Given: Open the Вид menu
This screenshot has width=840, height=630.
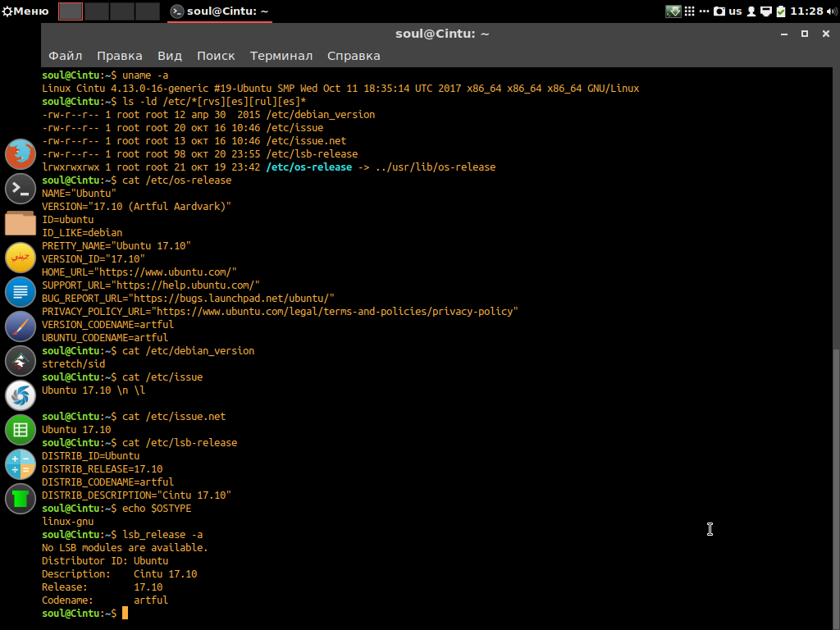Looking at the screenshot, I should point(170,56).
